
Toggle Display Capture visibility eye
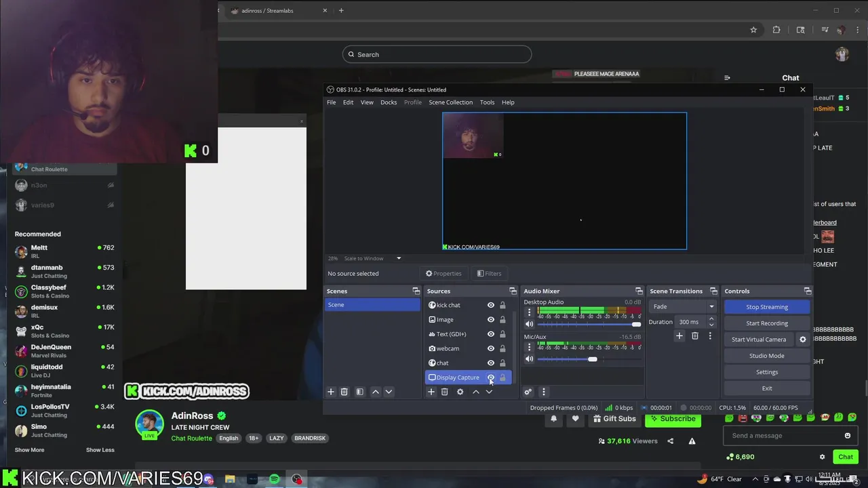(491, 378)
